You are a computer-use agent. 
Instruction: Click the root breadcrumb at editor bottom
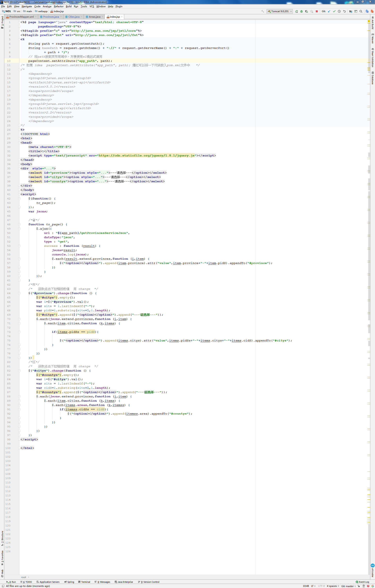23,577
